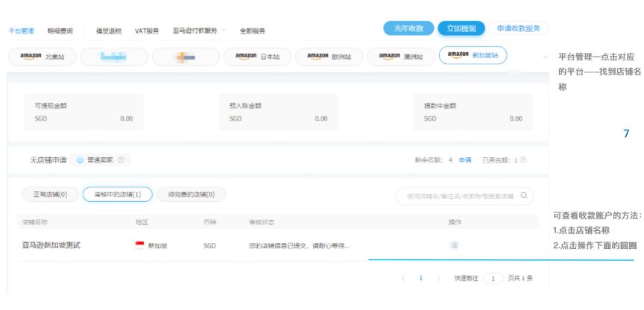
Task: Go to the next page arrow
Action: pos(438,279)
